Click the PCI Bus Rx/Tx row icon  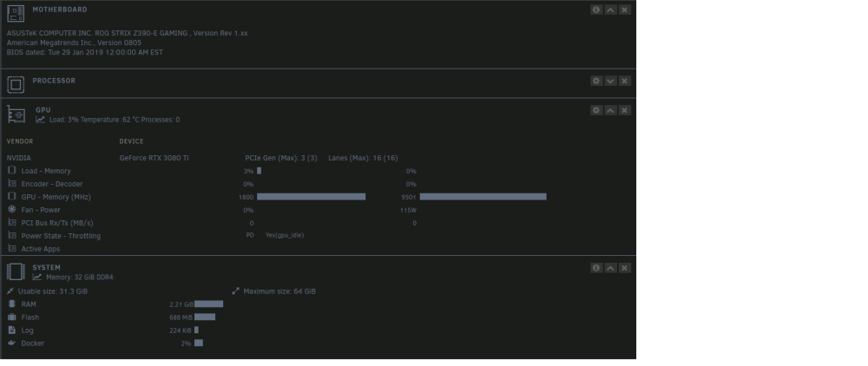[x=11, y=222]
